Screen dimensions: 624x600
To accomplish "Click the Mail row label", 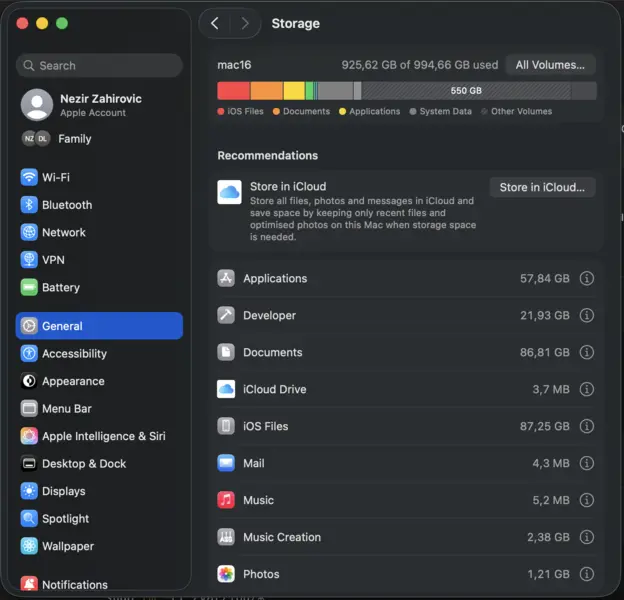I will (x=254, y=463).
